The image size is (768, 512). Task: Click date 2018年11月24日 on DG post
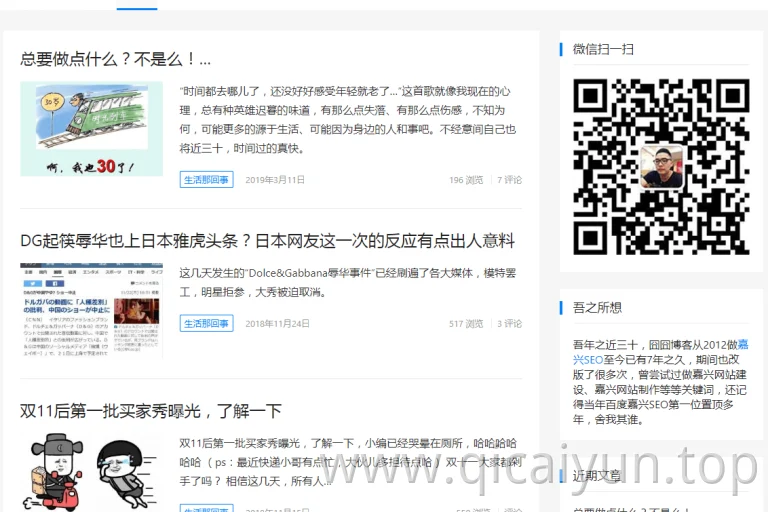tap(277, 323)
